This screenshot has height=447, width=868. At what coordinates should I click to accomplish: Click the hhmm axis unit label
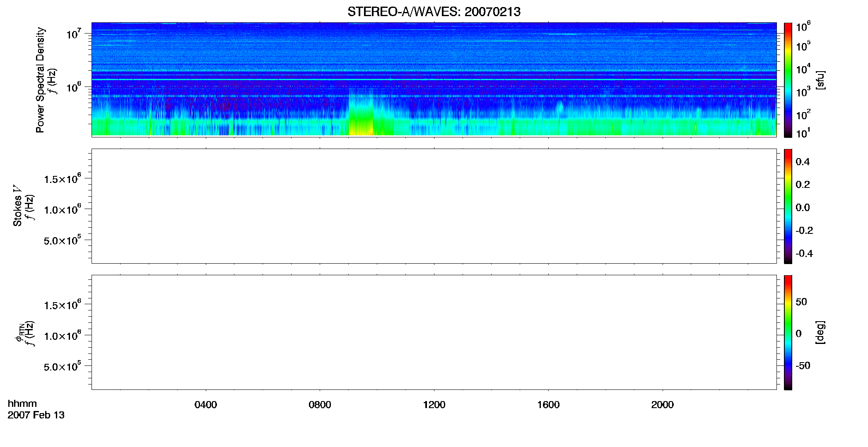point(22,404)
